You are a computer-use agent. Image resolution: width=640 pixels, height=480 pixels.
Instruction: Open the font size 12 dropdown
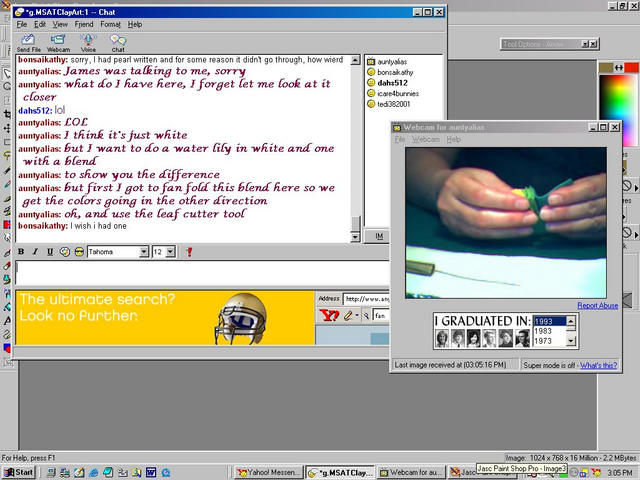(x=171, y=252)
